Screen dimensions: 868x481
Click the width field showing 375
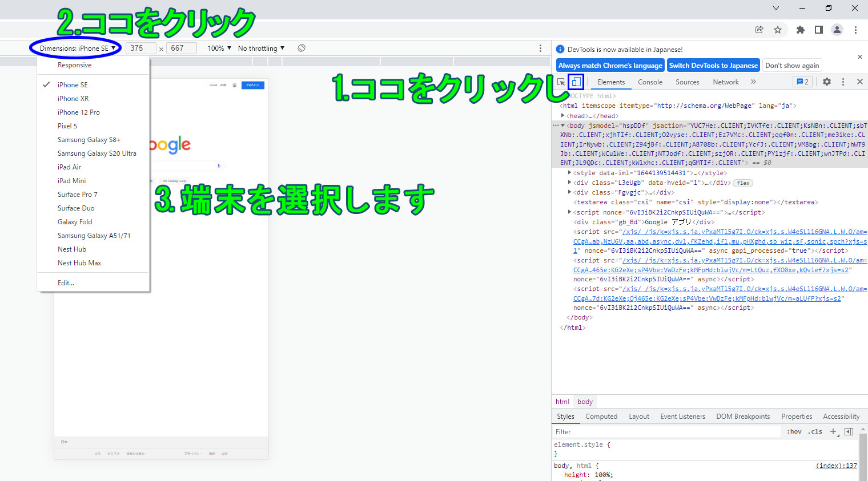pyautogui.click(x=140, y=48)
